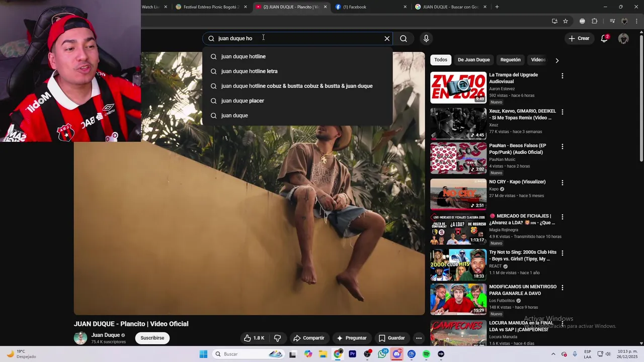Open options for 'MODIFICAMOS UN MENTIROSO' video

(x=562, y=288)
